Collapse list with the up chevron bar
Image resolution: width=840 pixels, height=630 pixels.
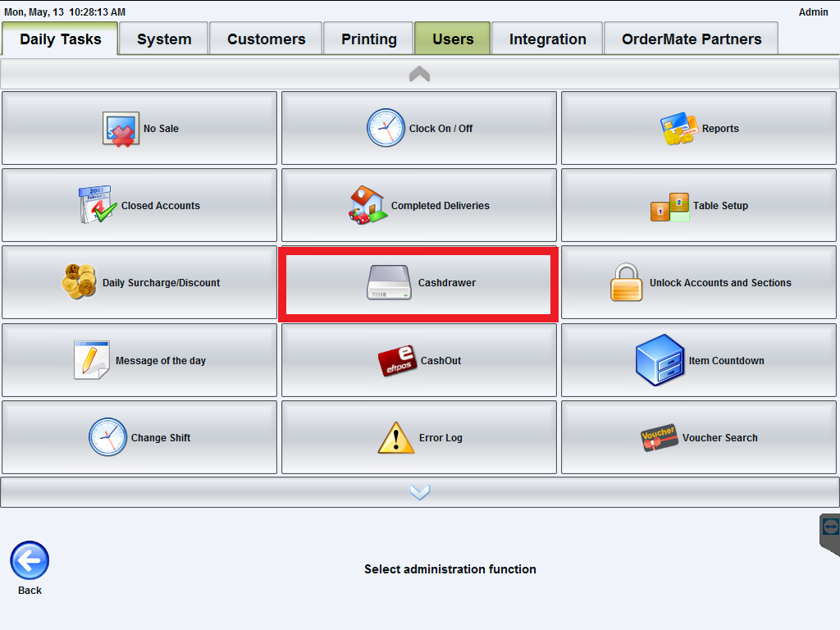click(x=419, y=74)
